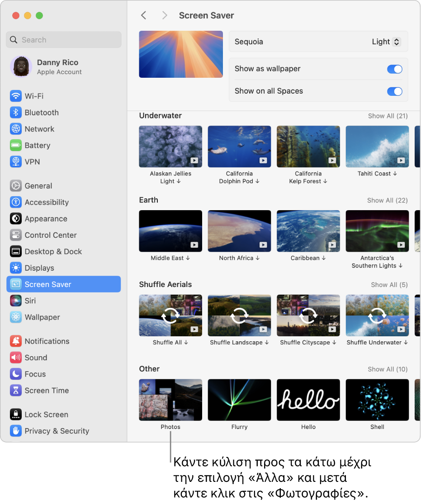The image size is (421, 504).
Task: Open Privacy & Security label
Action: click(57, 431)
